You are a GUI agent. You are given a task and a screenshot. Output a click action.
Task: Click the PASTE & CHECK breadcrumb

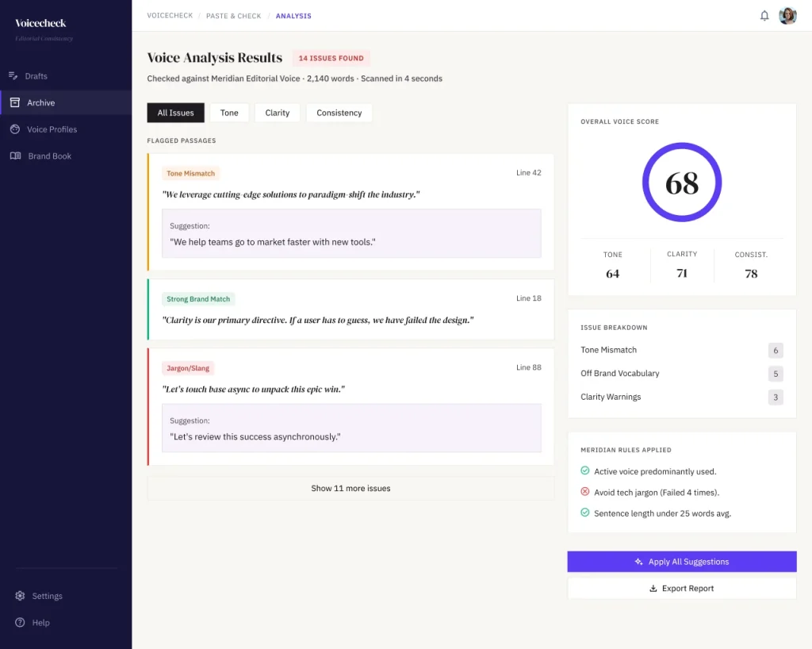pyautogui.click(x=234, y=16)
